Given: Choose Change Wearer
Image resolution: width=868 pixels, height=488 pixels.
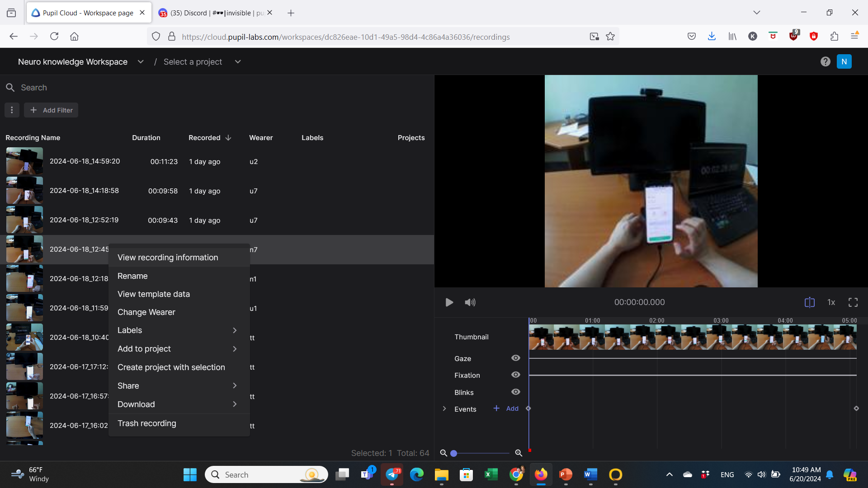Looking at the screenshot, I should (179, 312).
